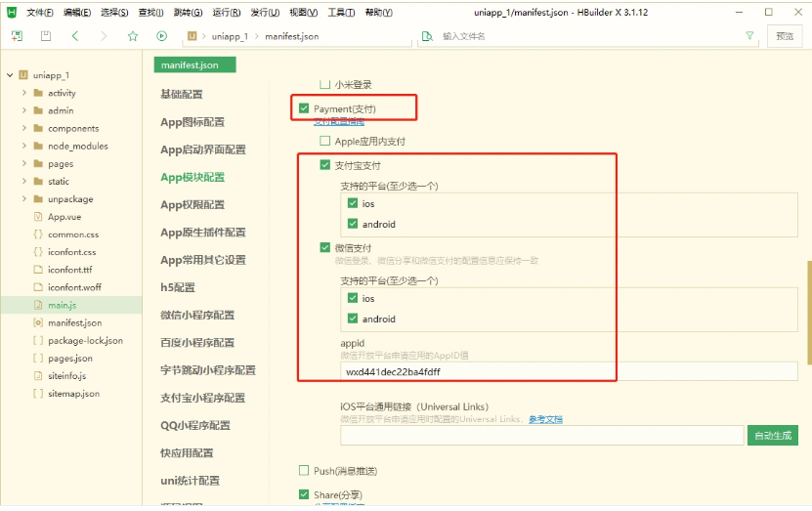Viewport: 812px width, 511px height.
Task: Click the appid input field
Action: 569,371
